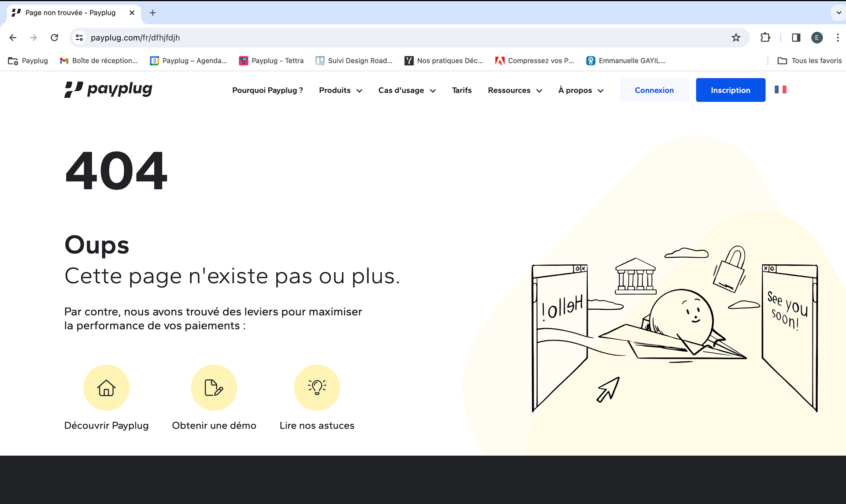Click the home icon above Découvrir Payplug
Viewport: 846px width, 504px height.
pyautogui.click(x=106, y=388)
